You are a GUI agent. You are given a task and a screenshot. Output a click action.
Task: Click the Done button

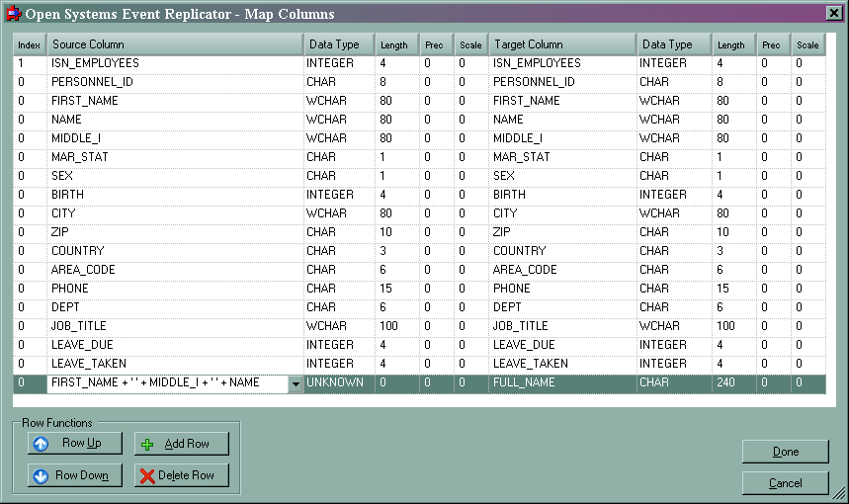785,452
